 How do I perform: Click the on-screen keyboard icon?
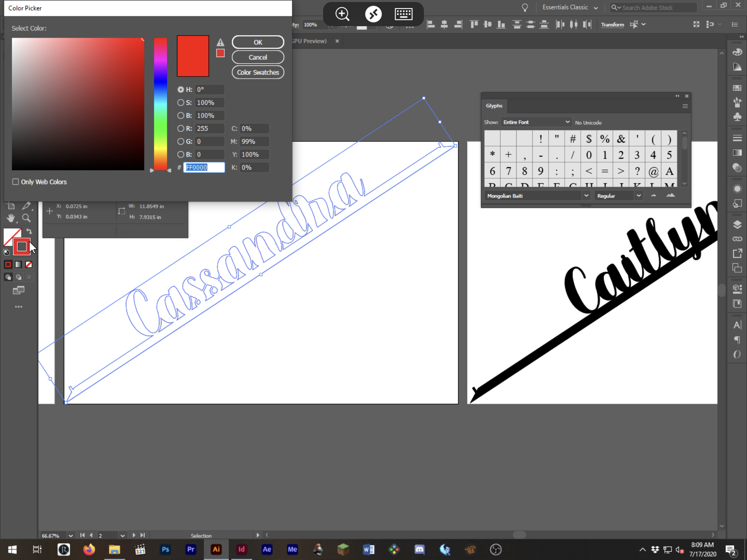click(403, 14)
